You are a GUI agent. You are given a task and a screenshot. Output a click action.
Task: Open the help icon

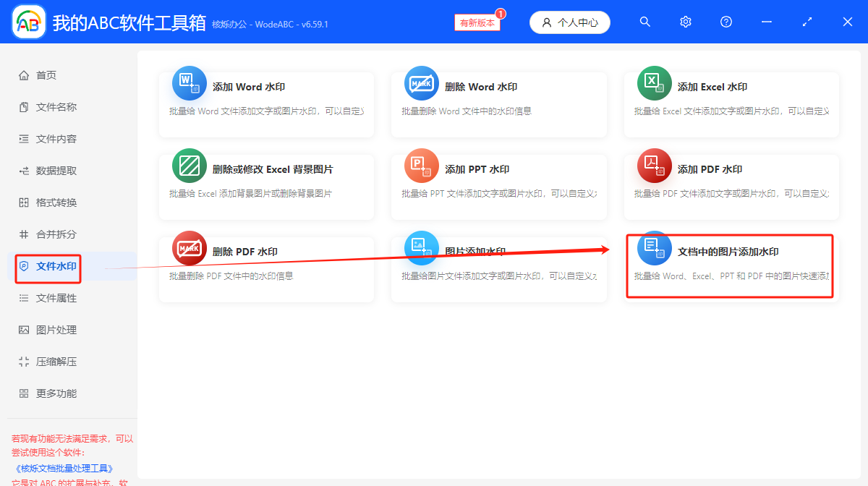point(726,22)
